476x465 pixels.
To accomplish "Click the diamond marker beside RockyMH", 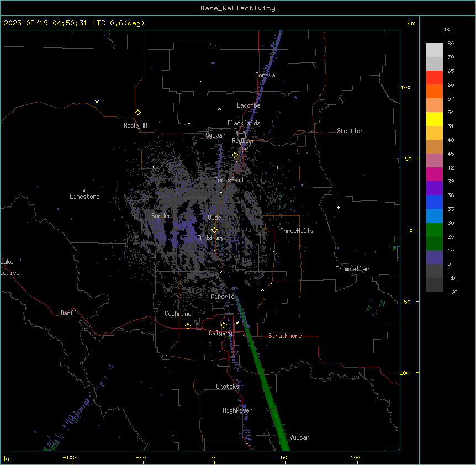I will click(137, 112).
